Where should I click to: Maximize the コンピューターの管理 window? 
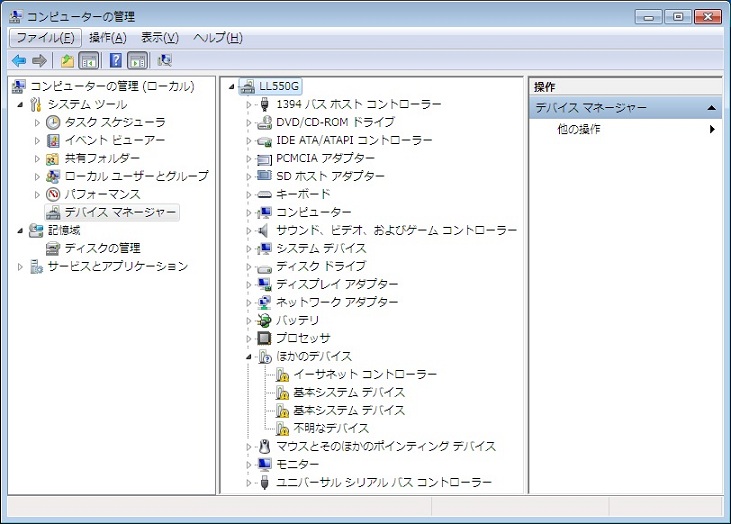(677, 17)
